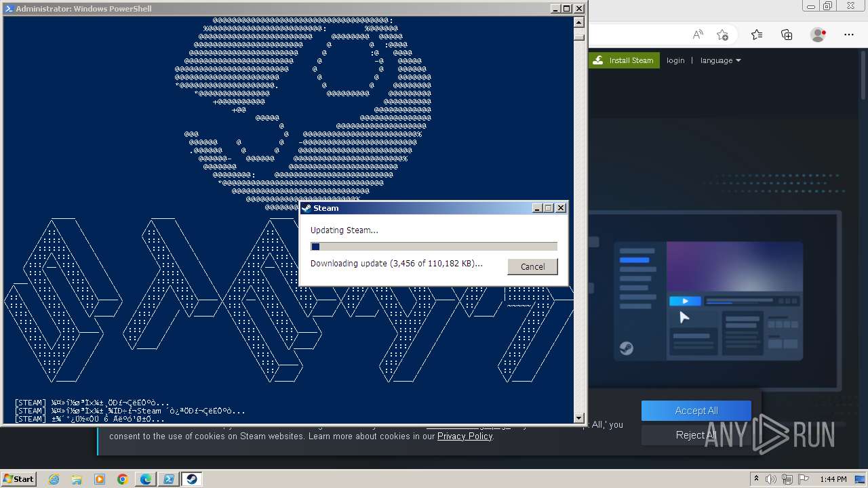Screen dimensions: 868x488
Task: Click the 1:44 PM taskbar clock
Action: click(x=833, y=479)
